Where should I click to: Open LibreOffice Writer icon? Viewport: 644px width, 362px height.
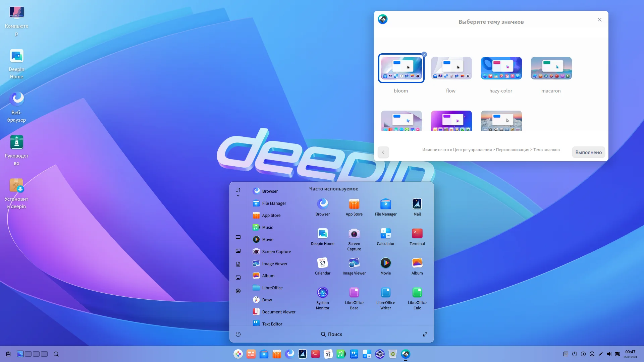(385, 293)
